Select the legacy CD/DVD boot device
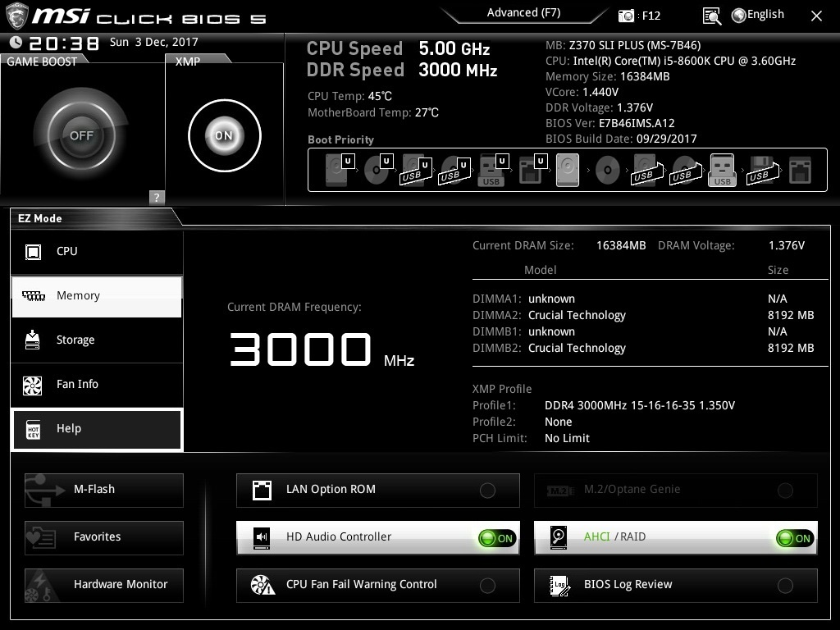 pyautogui.click(x=608, y=171)
